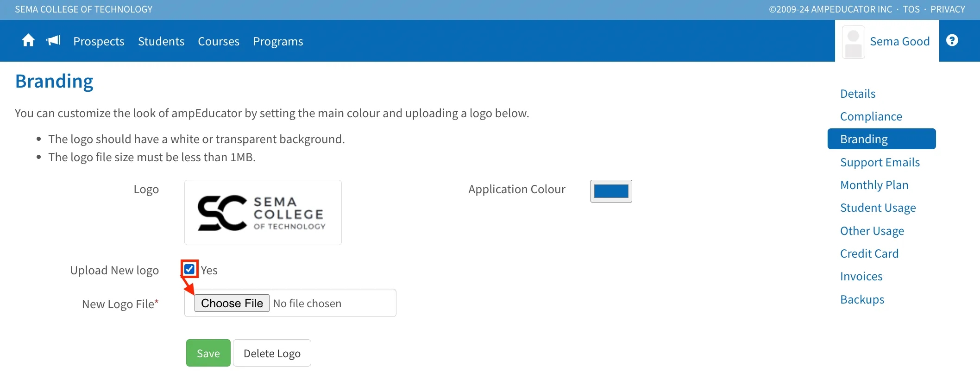Click the SEMA COLLEGE OF TECHNOLOGY header text
Screen dimensions: 980x380
(x=83, y=9)
